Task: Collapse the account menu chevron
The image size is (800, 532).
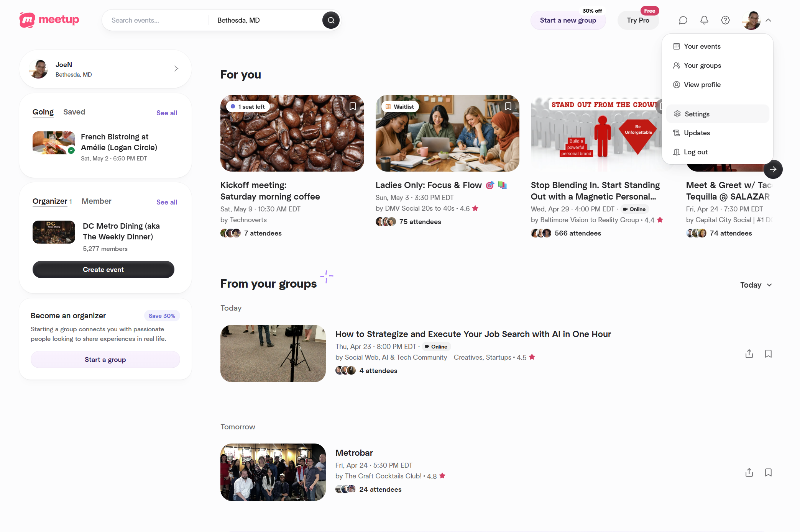Action: click(x=768, y=20)
